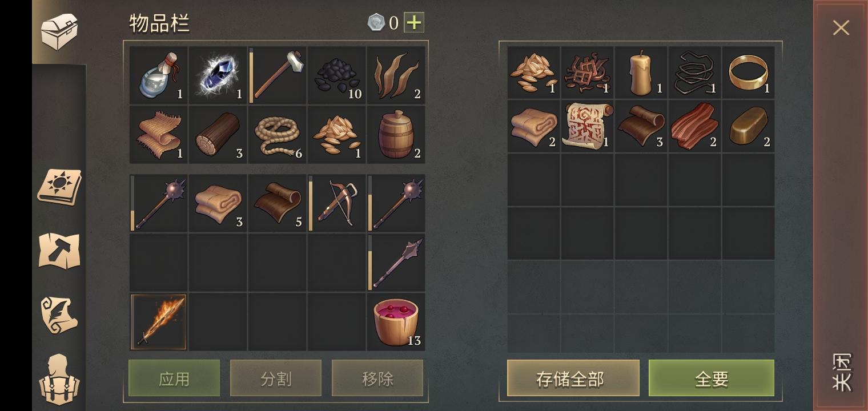Open the sun book journal
This screenshot has width=868, height=411.
(59, 187)
